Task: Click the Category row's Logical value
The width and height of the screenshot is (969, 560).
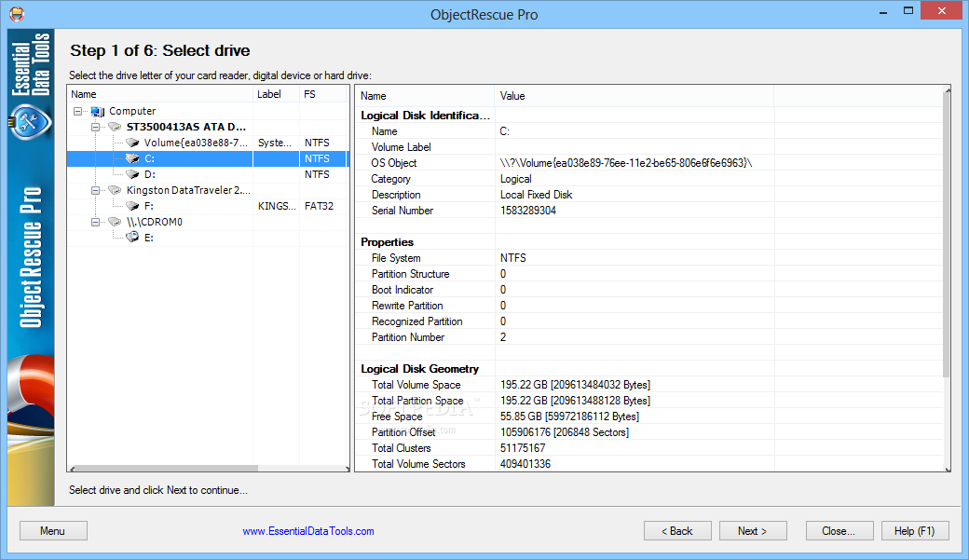Action: (x=515, y=179)
